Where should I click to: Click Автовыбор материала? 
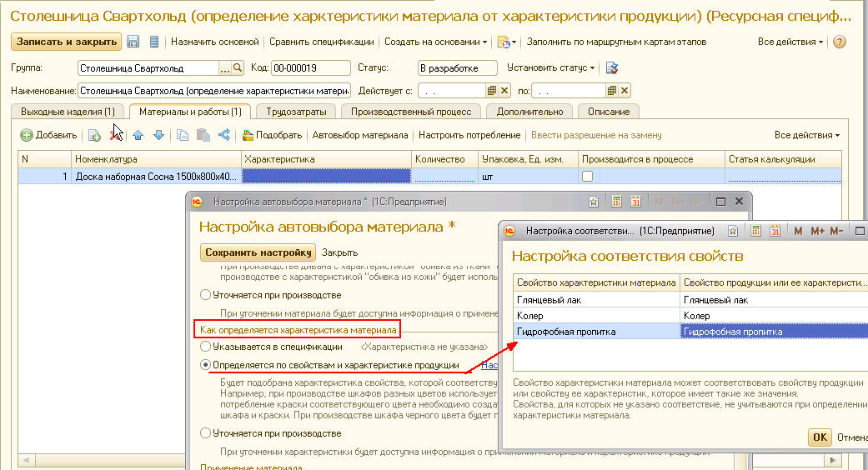[360, 135]
